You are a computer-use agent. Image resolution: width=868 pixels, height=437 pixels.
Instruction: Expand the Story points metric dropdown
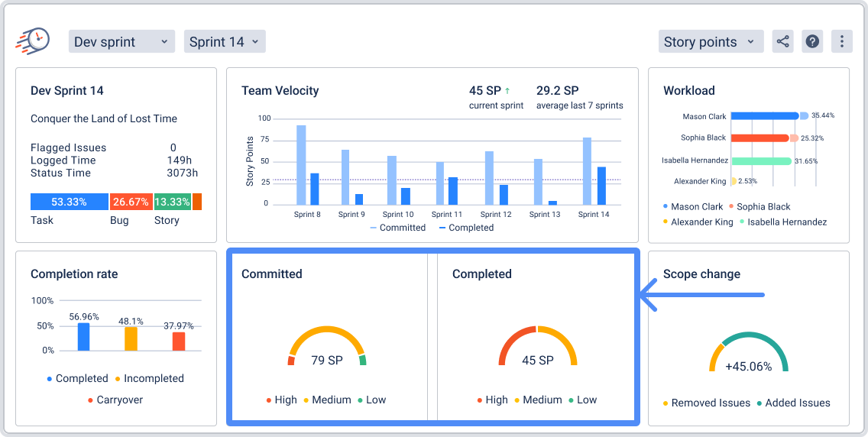tap(711, 42)
